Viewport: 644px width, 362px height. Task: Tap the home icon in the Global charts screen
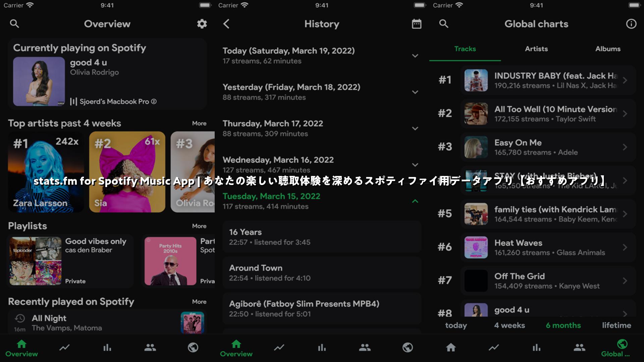[x=451, y=348]
